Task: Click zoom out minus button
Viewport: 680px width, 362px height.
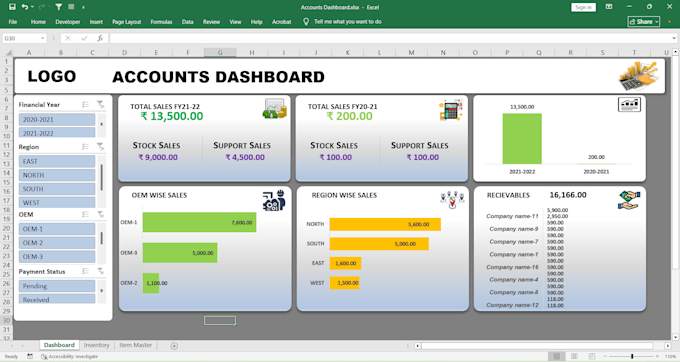Action: [x=605, y=356]
